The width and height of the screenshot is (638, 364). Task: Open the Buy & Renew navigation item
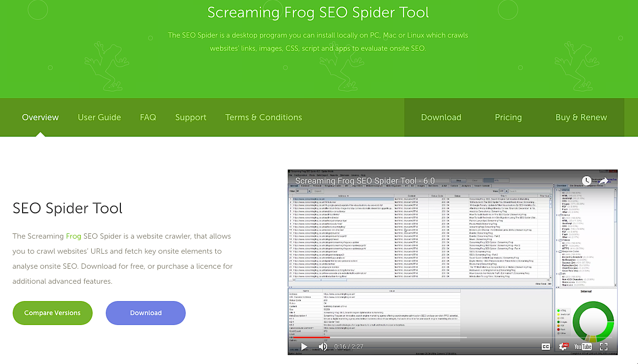point(581,117)
